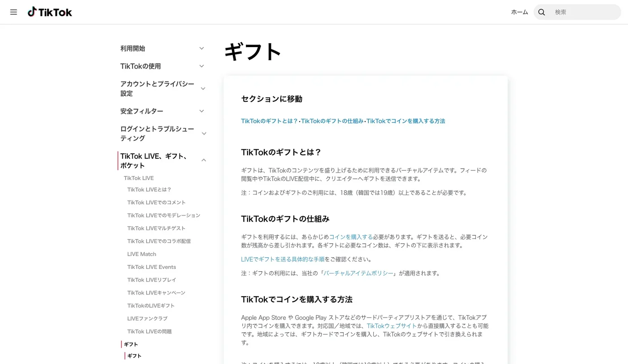This screenshot has width=628, height=364.
Task: Open the LIVE Match page
Action: pos(142,254)
